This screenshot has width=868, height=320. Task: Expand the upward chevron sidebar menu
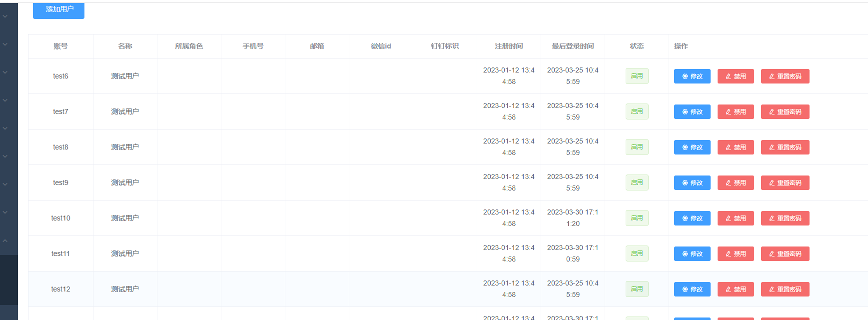coord(5,240)
